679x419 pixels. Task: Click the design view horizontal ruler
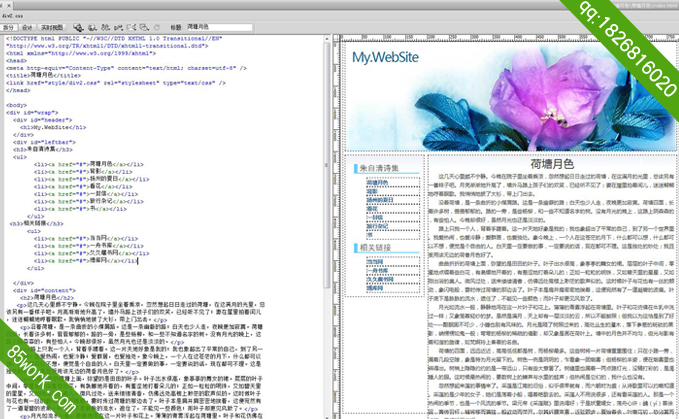507,38
